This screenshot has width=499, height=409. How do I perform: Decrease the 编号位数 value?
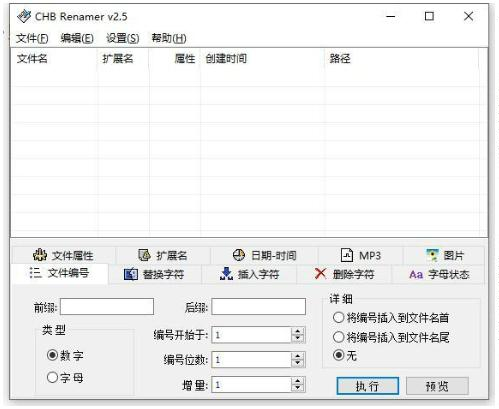[298, 364]
